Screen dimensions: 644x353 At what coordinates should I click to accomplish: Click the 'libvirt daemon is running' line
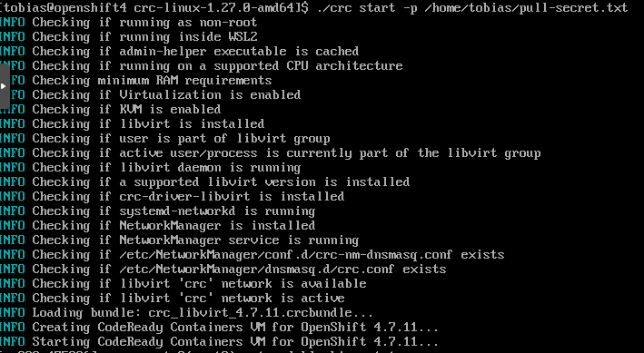tap(150, 168)
